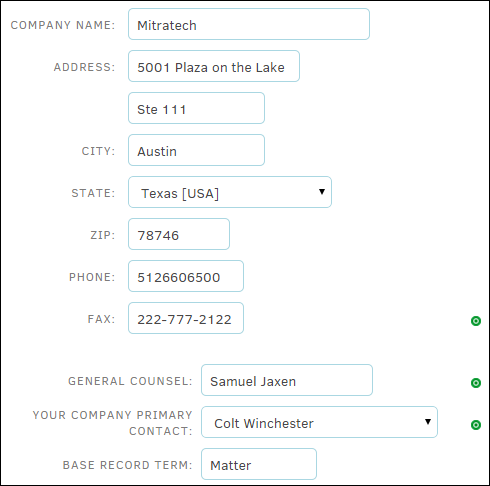Expand the Your Company Primary Contact dropdown
The width and height of the screenshot is (490, 486).
319,422
